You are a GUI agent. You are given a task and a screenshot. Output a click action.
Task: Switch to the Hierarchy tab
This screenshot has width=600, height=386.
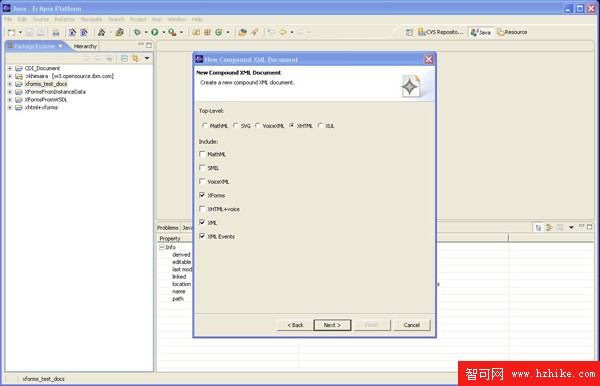coord(85,46)
